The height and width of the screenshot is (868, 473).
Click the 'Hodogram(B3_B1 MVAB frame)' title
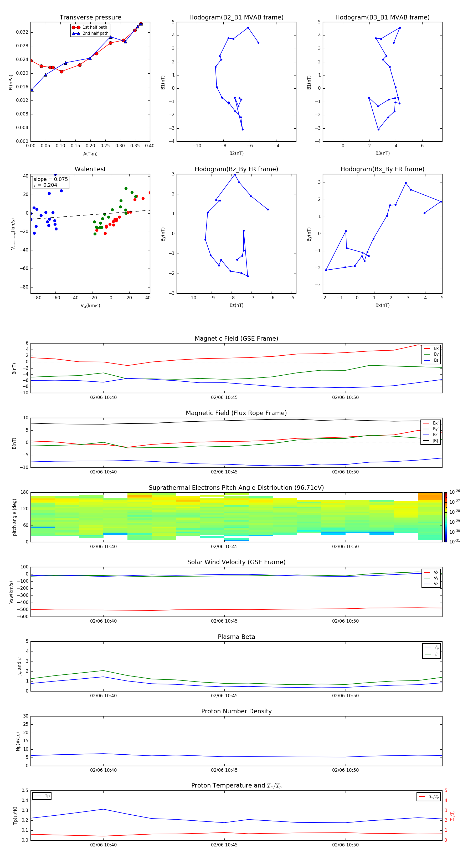click(x=382, y=17)
